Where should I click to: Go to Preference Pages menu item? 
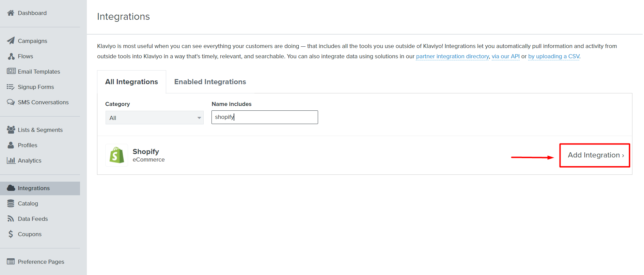coord(41,262)
